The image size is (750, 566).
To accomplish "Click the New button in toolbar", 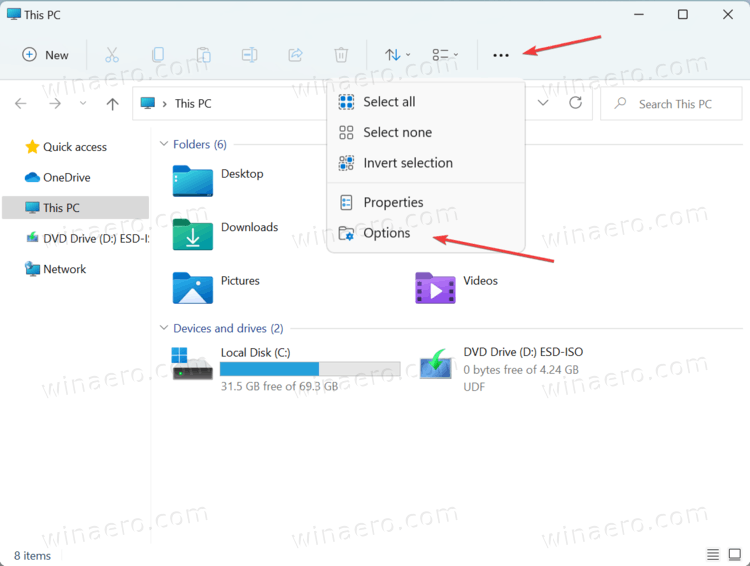I will point(45,55).
